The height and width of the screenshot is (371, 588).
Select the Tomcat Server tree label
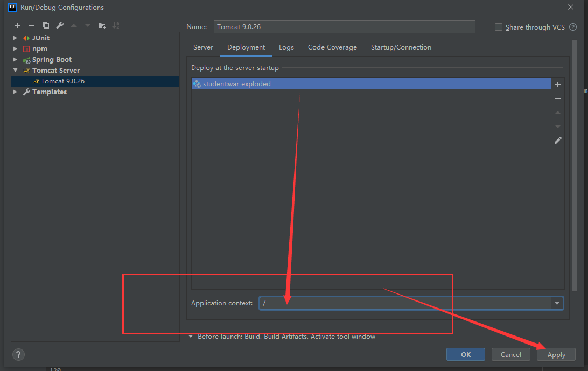click(56, 71)
